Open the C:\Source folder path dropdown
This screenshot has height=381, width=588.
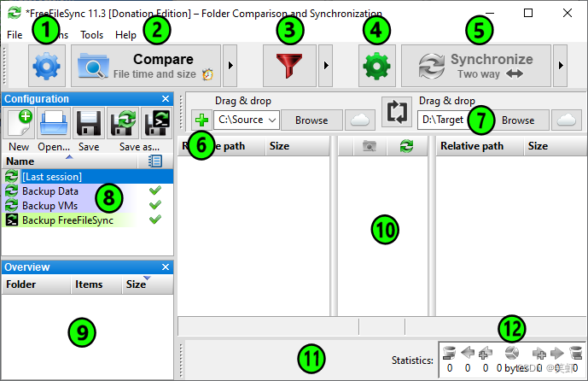[272, 120]
